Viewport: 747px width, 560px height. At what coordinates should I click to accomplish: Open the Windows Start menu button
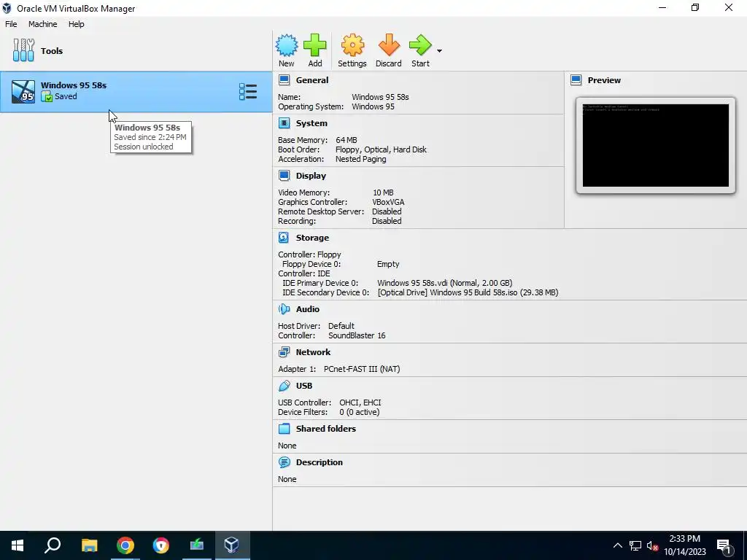pyautogui.click(x=18, y=545)
